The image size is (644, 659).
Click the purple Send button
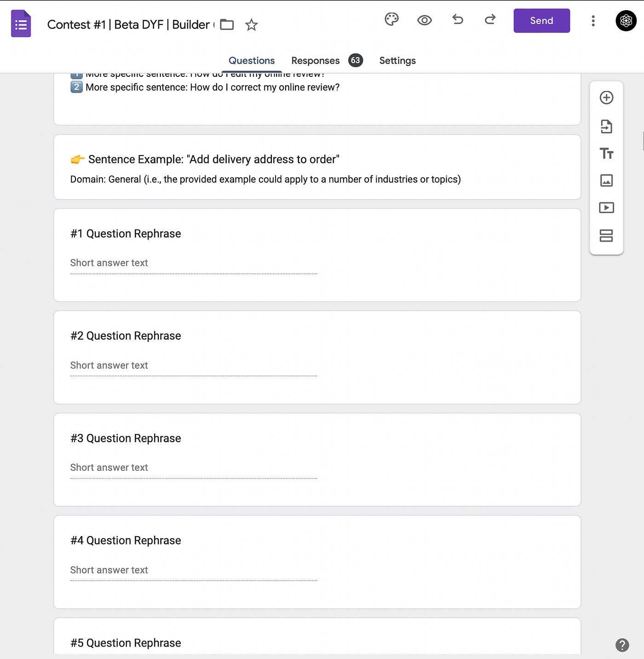541,21
